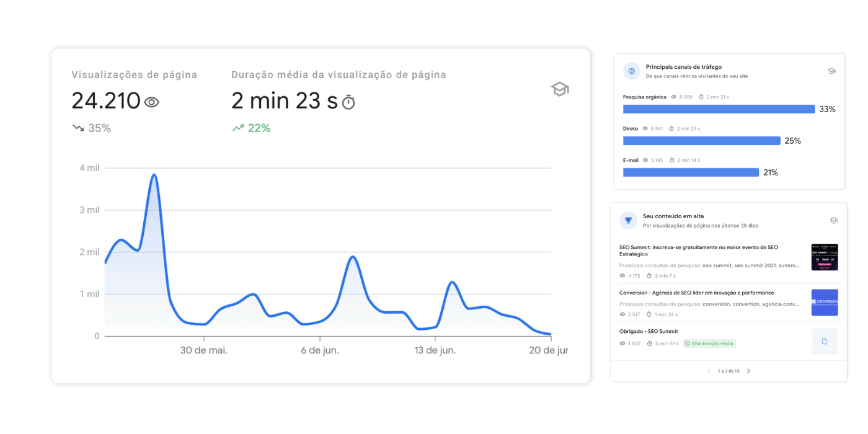Click the stopwatch icon next to Direto channel

point(671,128)
